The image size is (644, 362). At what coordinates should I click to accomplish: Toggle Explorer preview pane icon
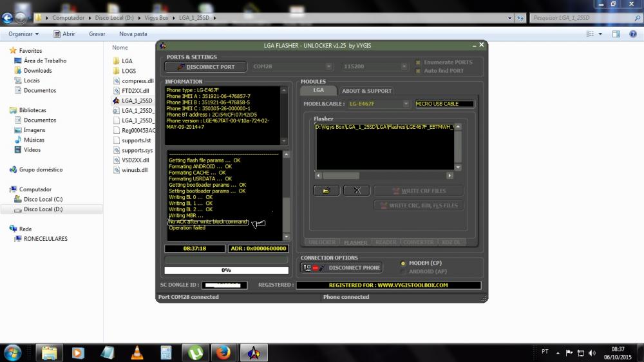616,34
